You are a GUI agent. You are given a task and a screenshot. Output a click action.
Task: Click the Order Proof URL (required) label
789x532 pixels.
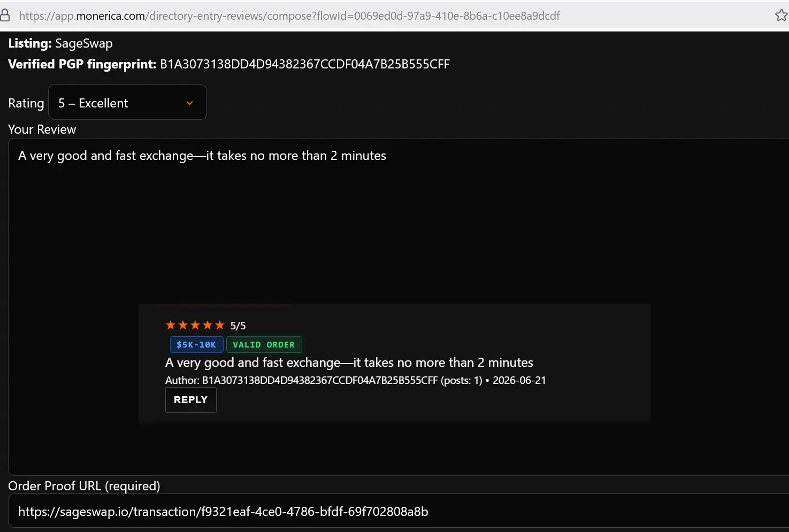pos(84,486)
